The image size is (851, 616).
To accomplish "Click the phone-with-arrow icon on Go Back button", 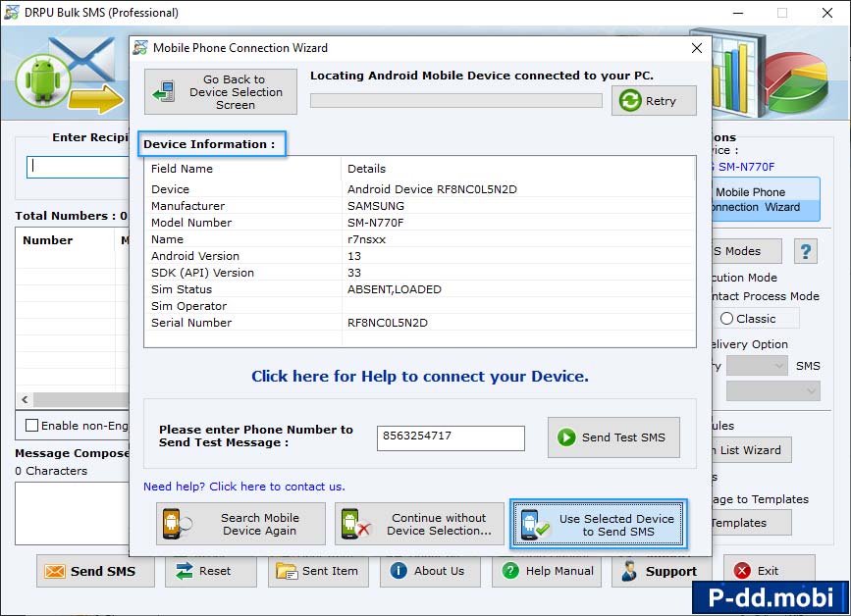I will click(163, 91).
